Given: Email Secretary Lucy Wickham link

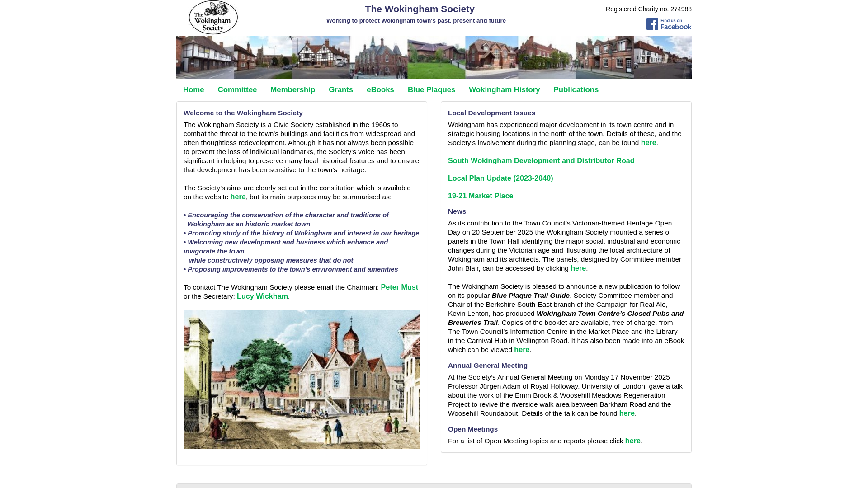Looking at the screenshot, I should [x=262, y=296].
